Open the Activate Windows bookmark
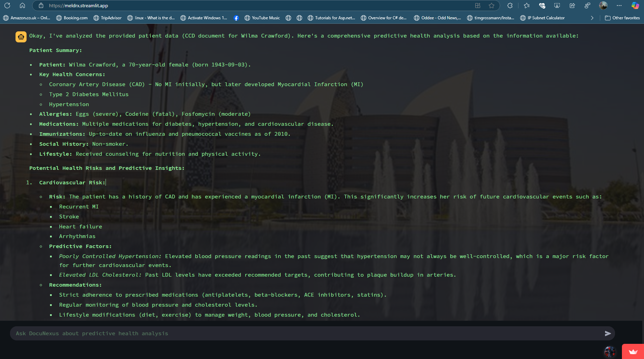The width and height of the screenshot is (644, 359). [x=204, y=18]
